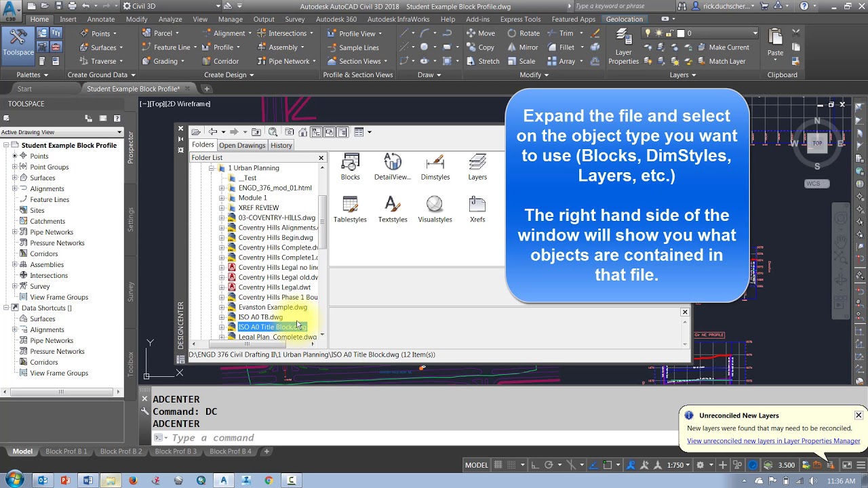This screenshot has height=488, width=868.
Task: Click Sample Lines in the ribbon
Action: pos(353,47)
